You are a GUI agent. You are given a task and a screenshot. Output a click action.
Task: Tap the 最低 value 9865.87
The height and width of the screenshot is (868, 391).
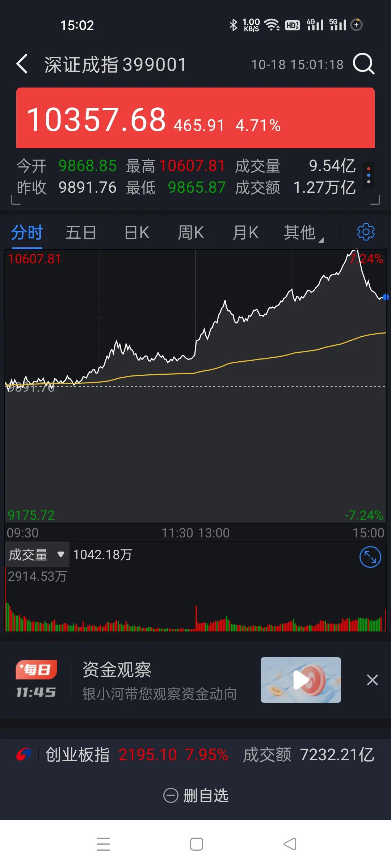pyautogui.click(x=197, y=187)
